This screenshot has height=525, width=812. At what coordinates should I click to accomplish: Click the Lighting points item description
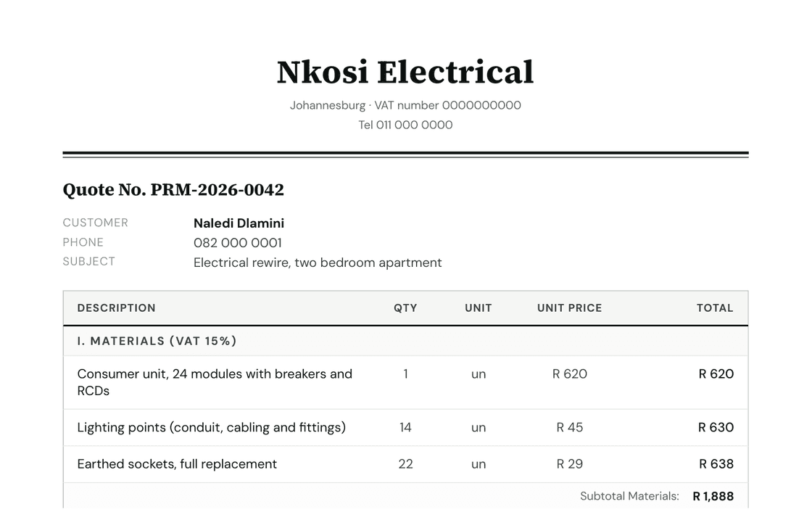pos(211,427)
